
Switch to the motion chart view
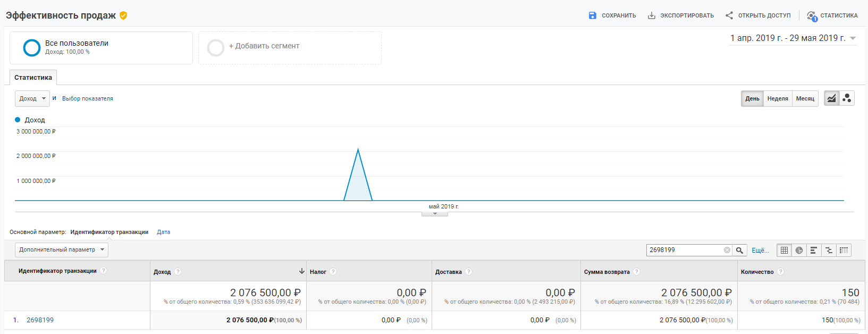(x=847, y=98)
